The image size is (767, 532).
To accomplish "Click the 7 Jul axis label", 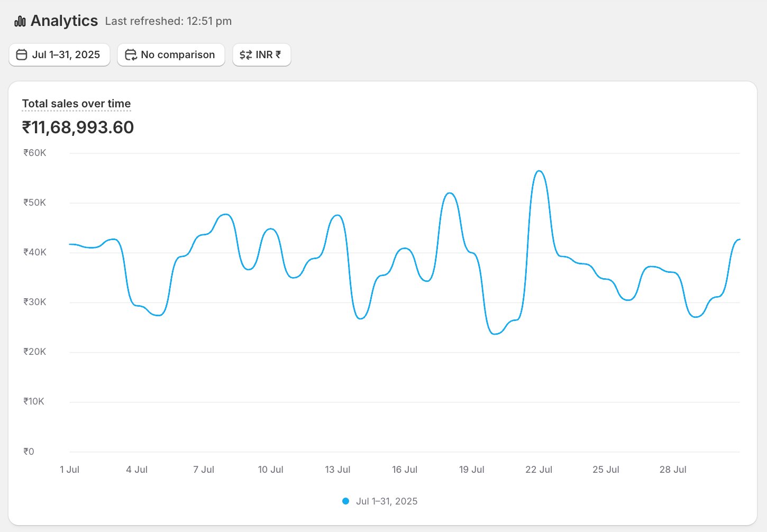I will 204,470.
